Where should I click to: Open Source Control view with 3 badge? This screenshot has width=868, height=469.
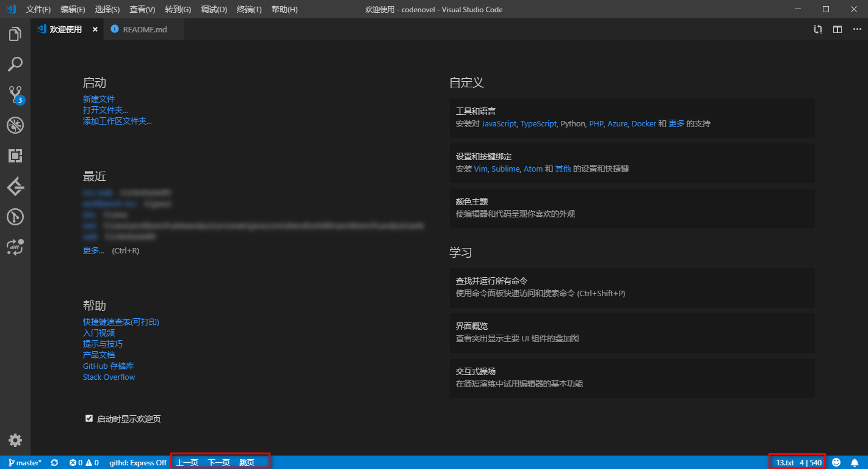[15, 95]
